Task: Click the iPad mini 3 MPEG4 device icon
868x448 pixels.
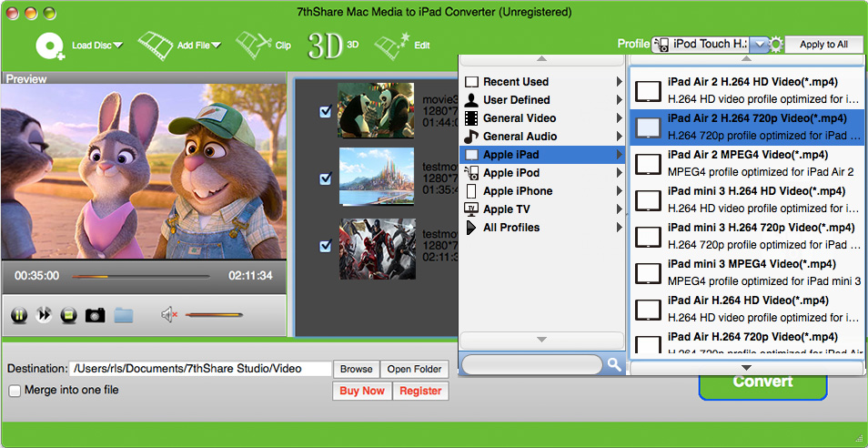Action: coord(648,273)
